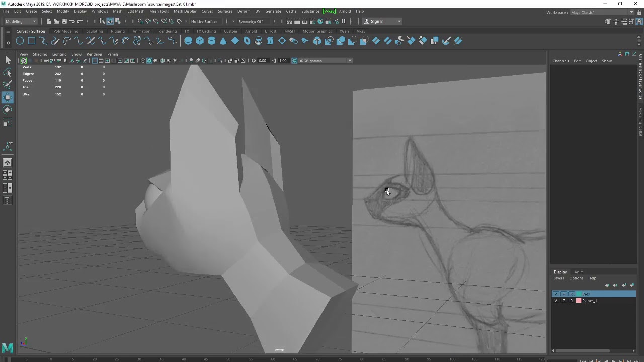
Task: Toggle visibility V of Planes_1 layer
Action: (x=556, y=301)
